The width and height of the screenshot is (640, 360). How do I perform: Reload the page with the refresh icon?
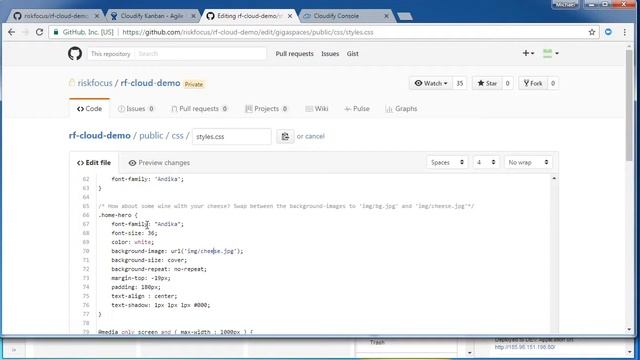click(39, 32)
